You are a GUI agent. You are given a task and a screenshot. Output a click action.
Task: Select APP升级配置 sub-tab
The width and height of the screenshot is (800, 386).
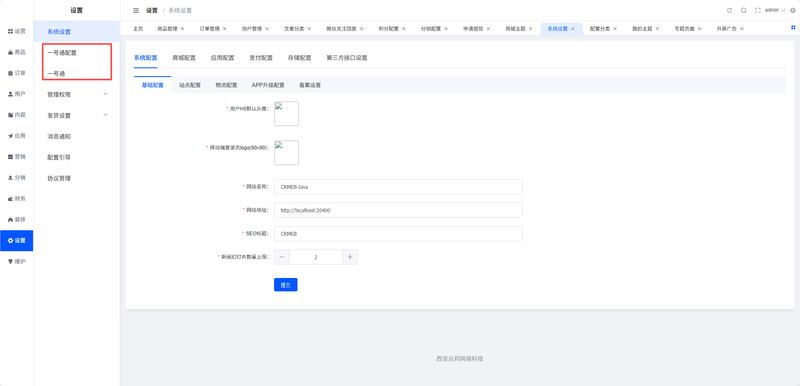(268, 85)
